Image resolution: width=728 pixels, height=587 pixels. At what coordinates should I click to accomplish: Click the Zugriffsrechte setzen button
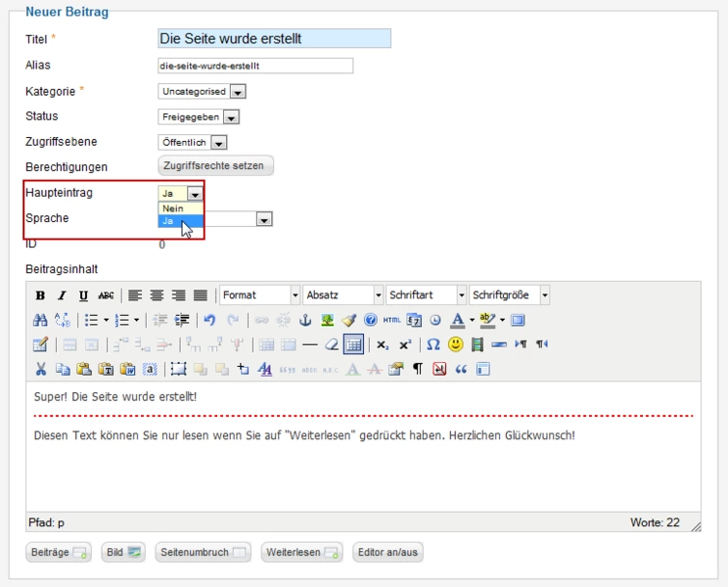(216, 166)
